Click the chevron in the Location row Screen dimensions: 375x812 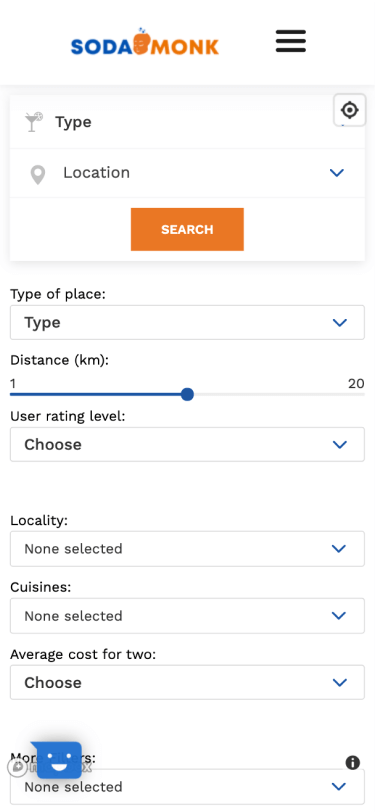pos(337,173)
